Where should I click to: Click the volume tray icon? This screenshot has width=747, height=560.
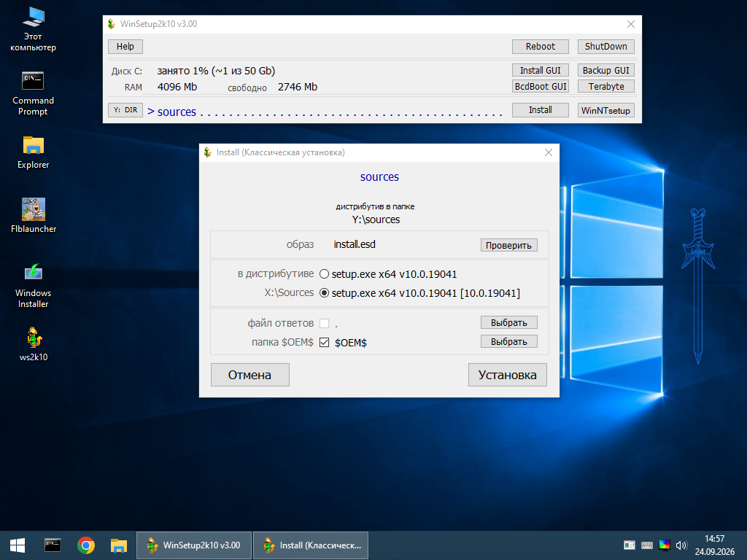pos(681,545)
